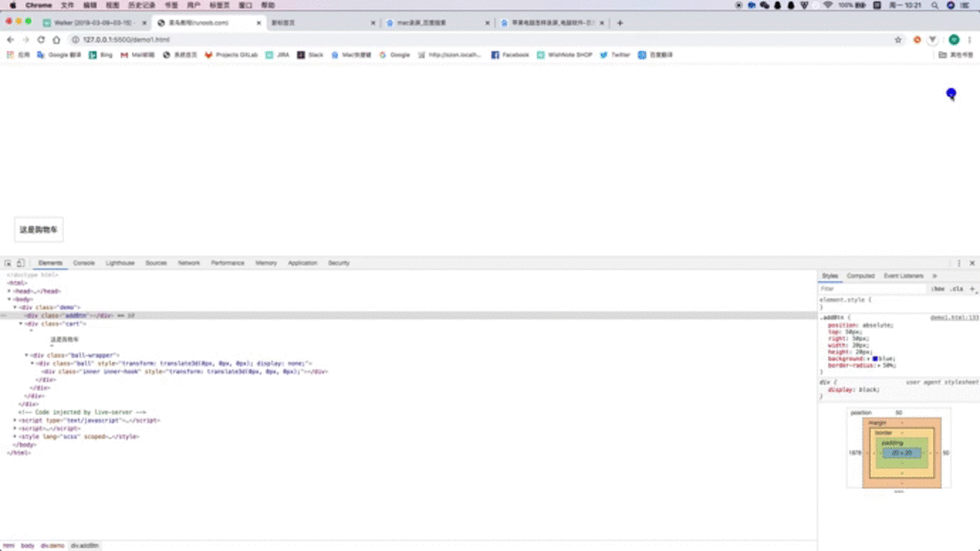
Task: Switch to DevTools Network tab
Action: click(189, 263)
